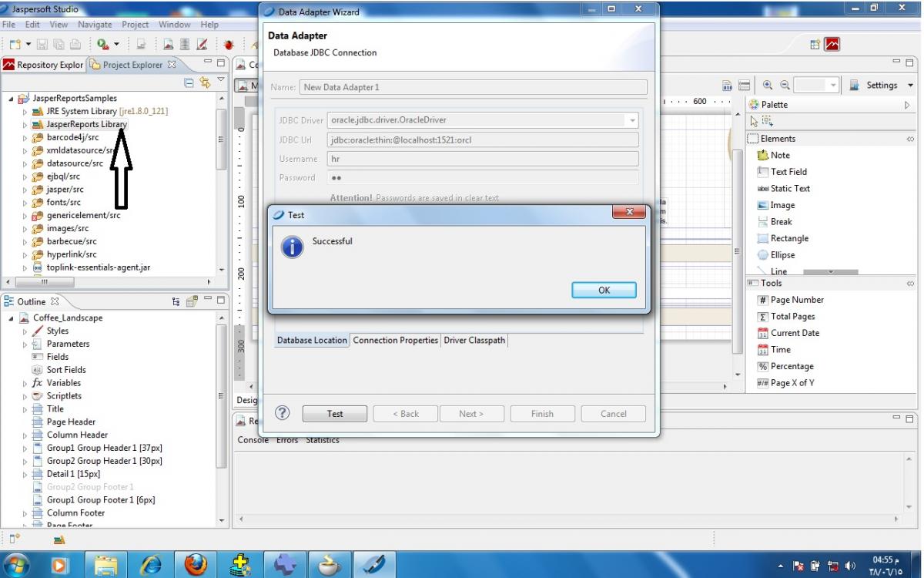Click the JDBC Url input field
The width and height of the screenshot is (924, 578).
point(483,139)
